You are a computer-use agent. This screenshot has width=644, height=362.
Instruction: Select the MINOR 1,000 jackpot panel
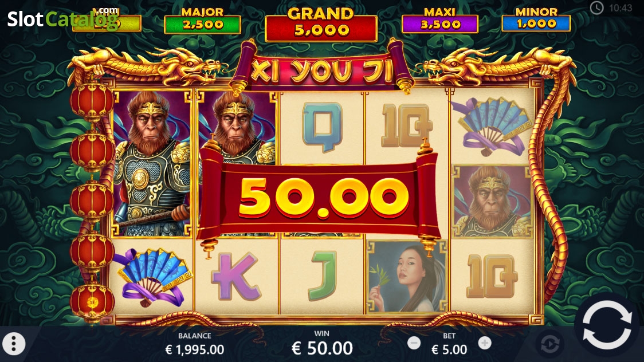click(x=536, y=19)
